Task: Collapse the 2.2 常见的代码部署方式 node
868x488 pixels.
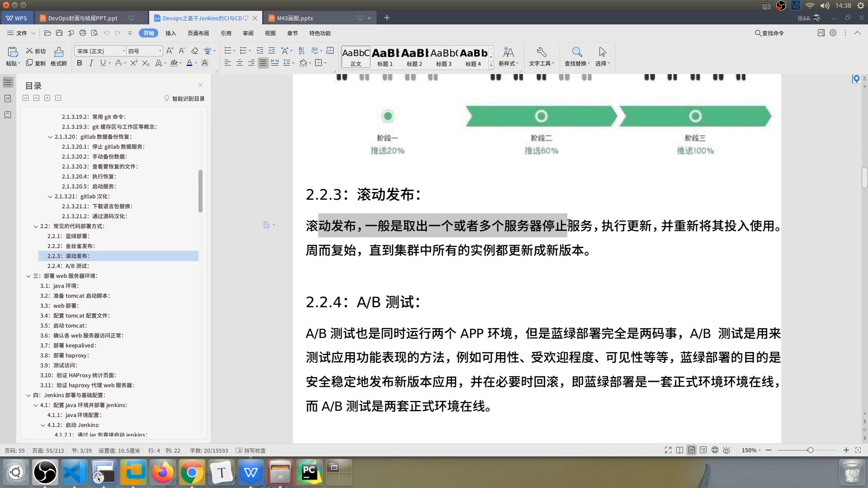Action: [36, 226]
